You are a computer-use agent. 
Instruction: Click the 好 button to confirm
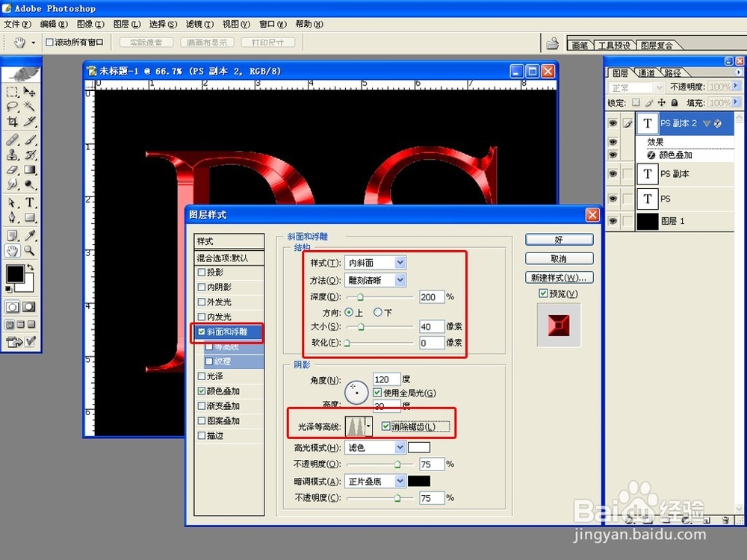click(x=559, y=239)
